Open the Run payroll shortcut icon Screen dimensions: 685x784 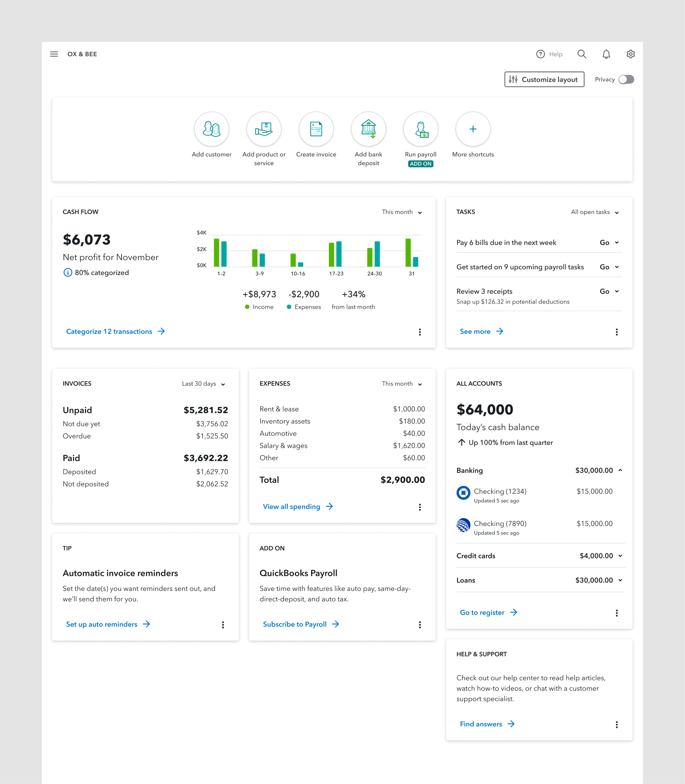tap(420, 129)
